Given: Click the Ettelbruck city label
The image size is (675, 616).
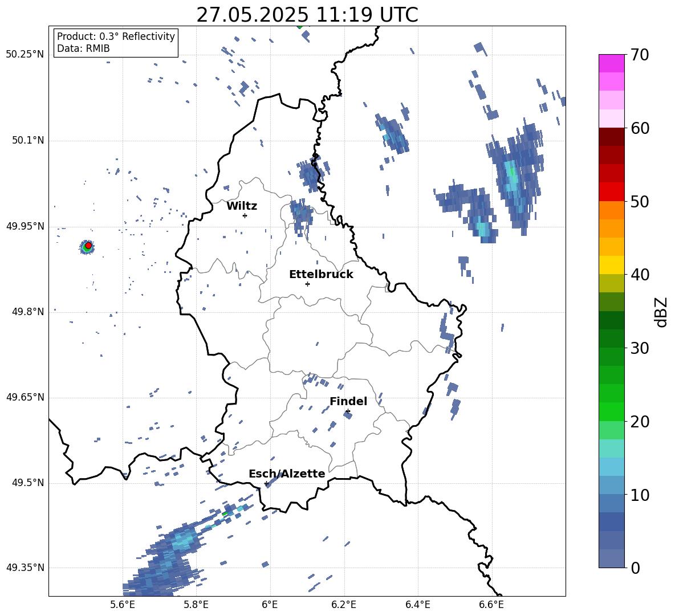Looking at the screenshot, I should [321, 275].
